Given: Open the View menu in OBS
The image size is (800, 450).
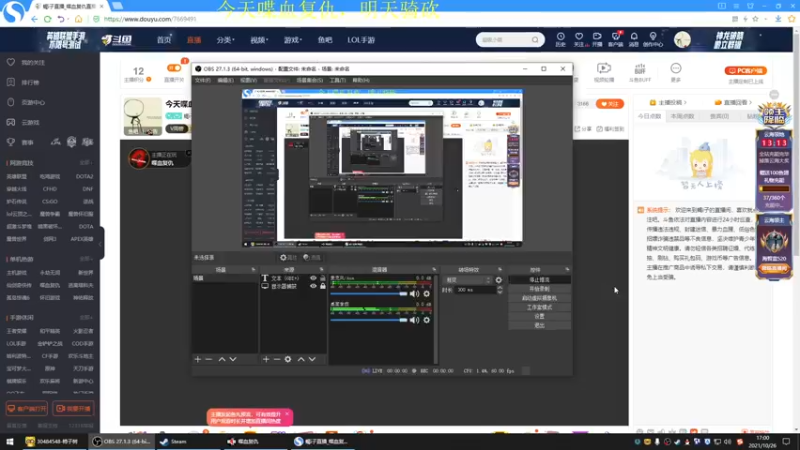Looking at the screenshot, I should point(248,81).
